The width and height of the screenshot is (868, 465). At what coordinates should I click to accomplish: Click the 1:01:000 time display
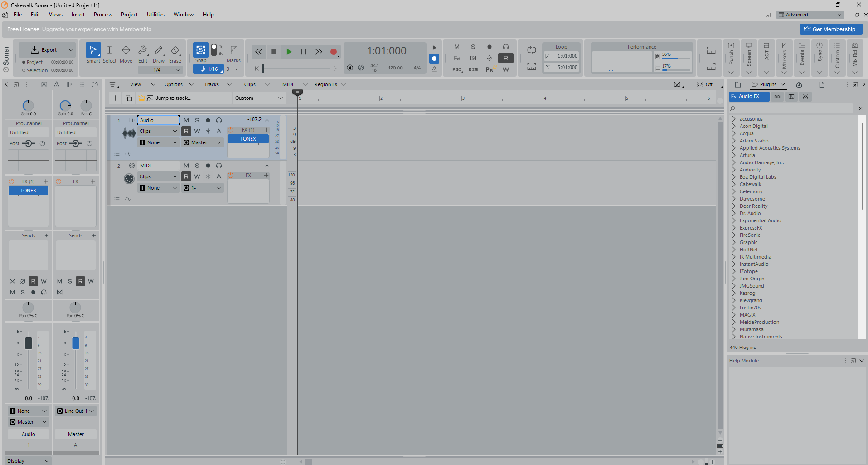click(x=387, y=51)
